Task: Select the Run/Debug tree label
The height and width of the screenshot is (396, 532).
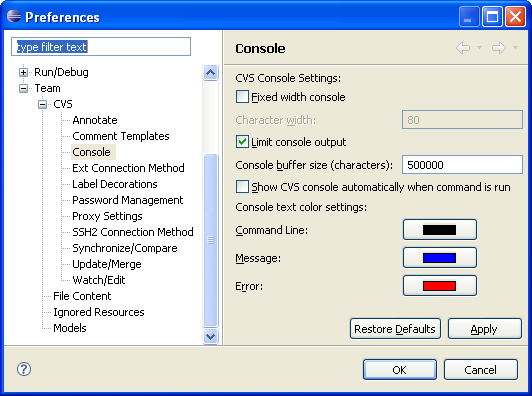Action: coord(61,72)
